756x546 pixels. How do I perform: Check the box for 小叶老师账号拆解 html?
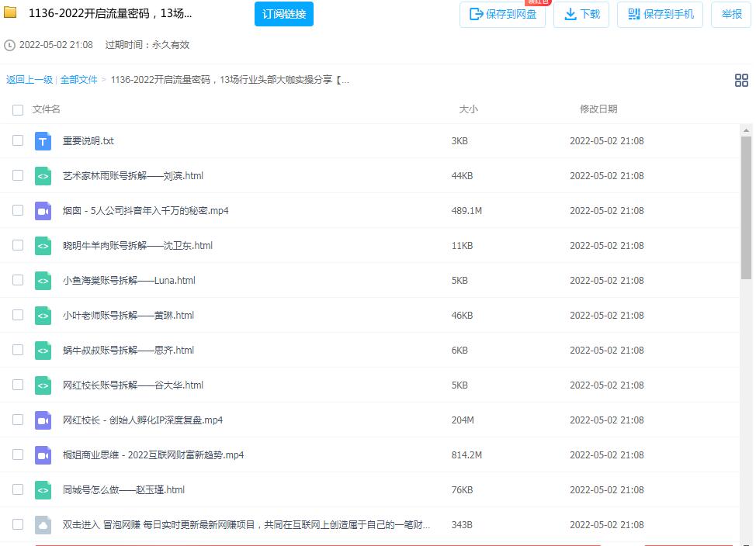click(18, 315)
